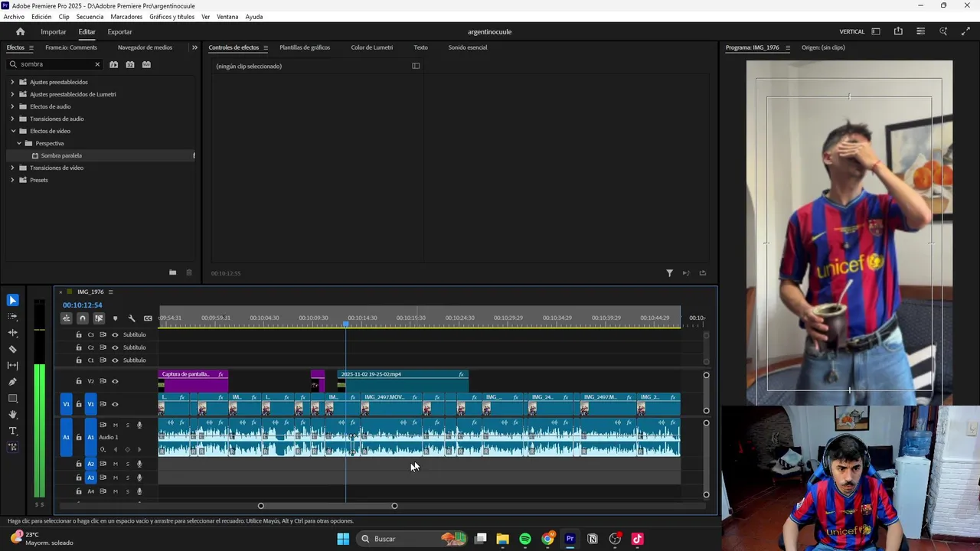
Task: Click the add marker icon in timeline
Action: (x=115, y=318)
